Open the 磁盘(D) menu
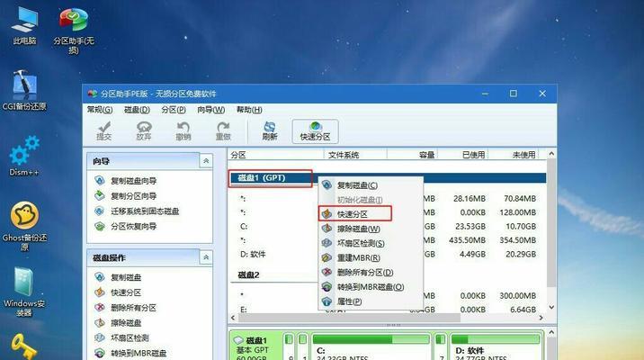Image resolution: width=644 pixels, height=360 pixels. pos(137,110)
